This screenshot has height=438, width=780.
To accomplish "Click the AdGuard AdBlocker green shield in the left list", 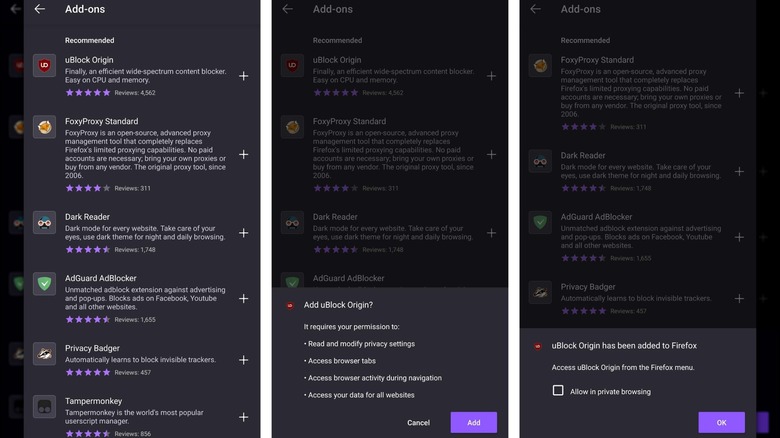I will (x=45, y=284).
